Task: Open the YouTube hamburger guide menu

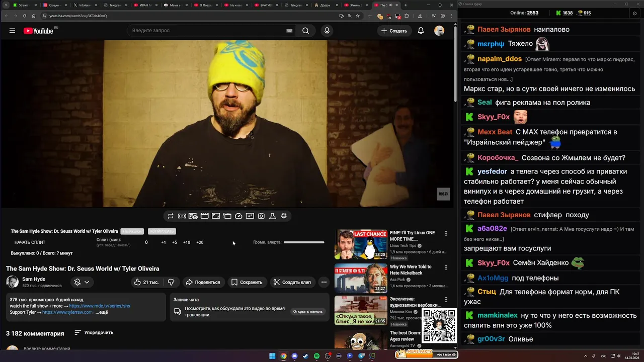Action: (12, 31)
